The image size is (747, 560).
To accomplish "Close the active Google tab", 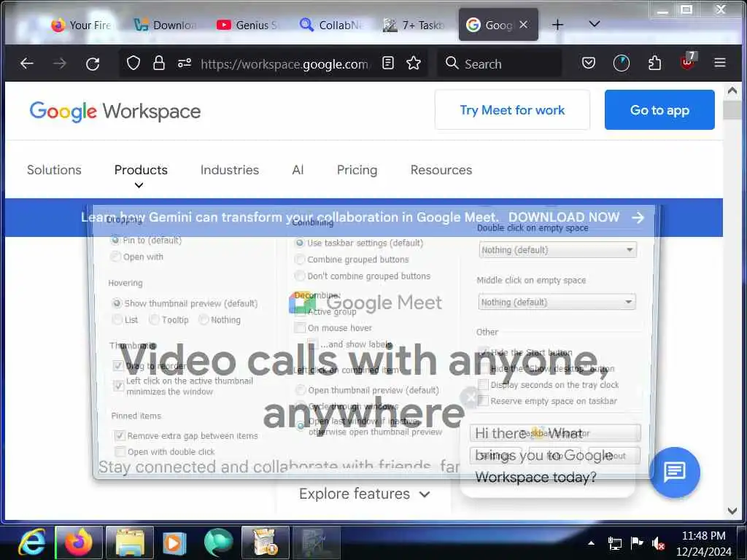I will tap(524, 24).
